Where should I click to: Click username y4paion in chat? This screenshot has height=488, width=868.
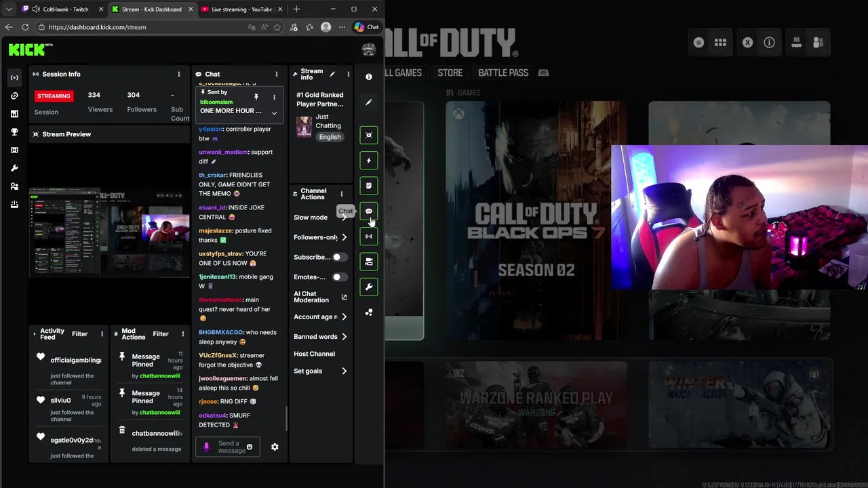[x=211, y=129]
